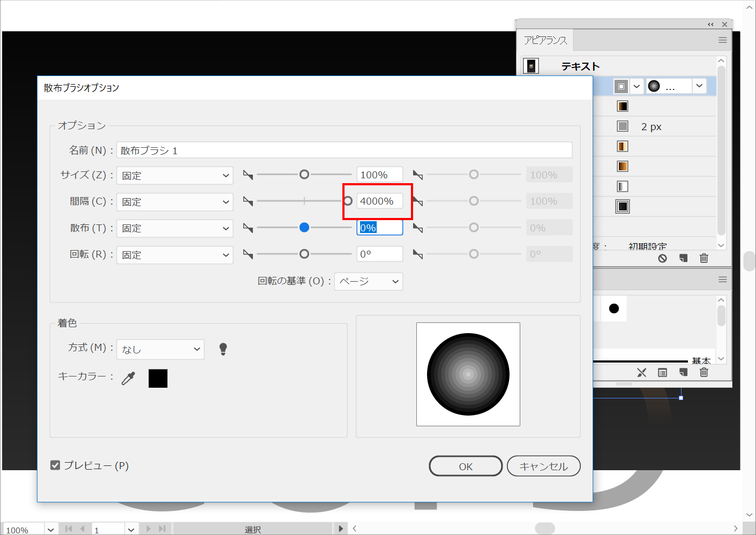Click the blue 散布 slider handle
This screenshot has height=535, width=756.
(304, 228)
